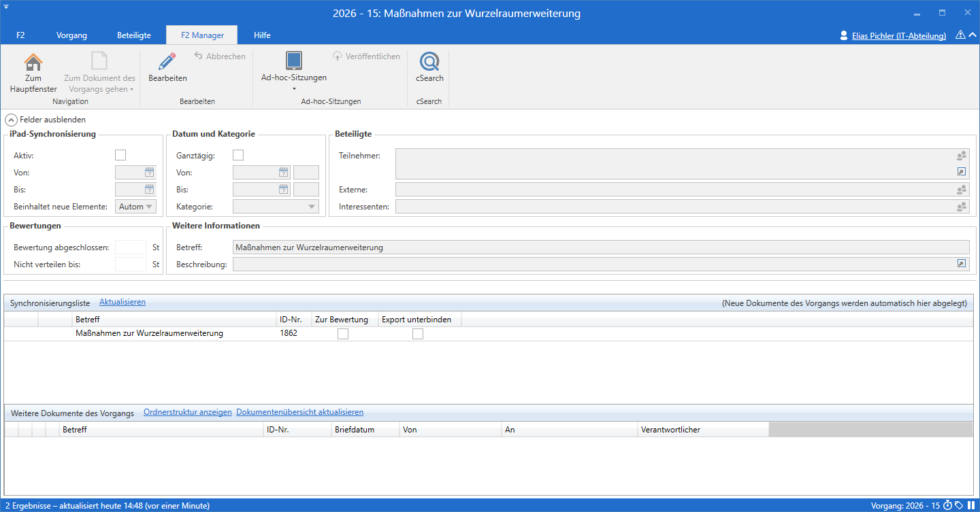Screen dimensions: 980x512
Task: Click the Aktualisieren link in Synchronisierungsliste
Action: coord(122,302)
